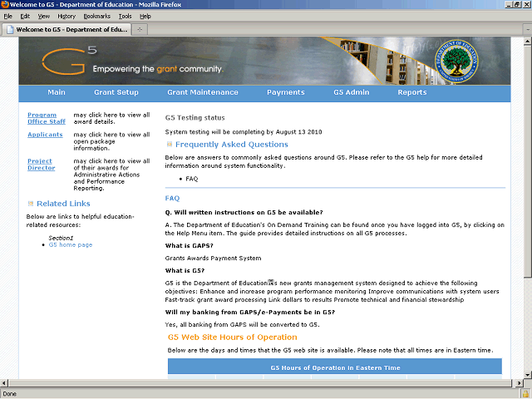Viewport: 532px width, 399px height.
Task: Click the question about written instructions
Action: (x=244, y=213)
